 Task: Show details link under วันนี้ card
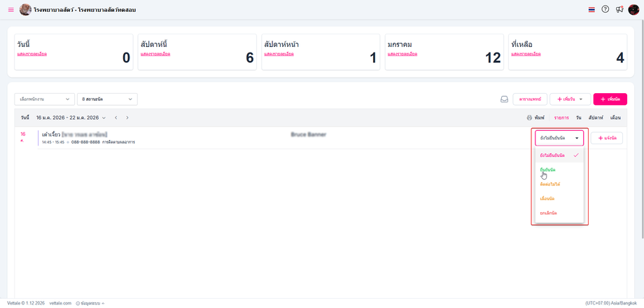point(32,54)
